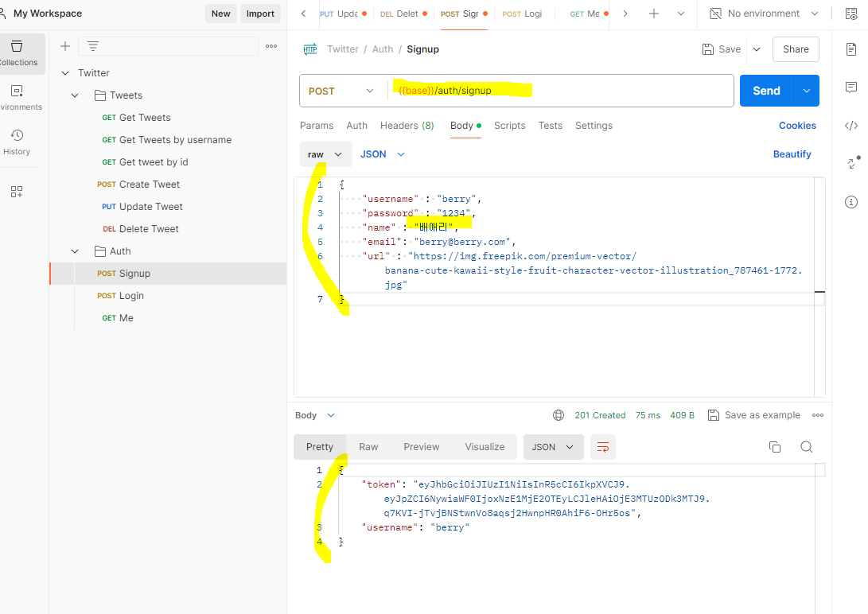
Task: Switch to the Settings tab
Action: tap(594, 126)
